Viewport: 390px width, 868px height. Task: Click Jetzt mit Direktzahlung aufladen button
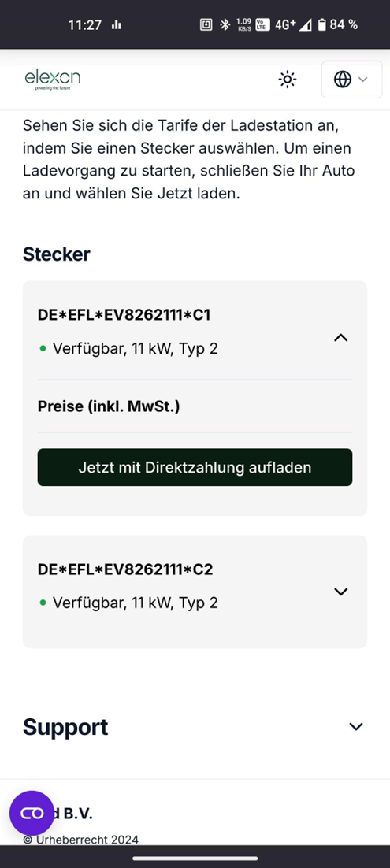tap(195, 467)
